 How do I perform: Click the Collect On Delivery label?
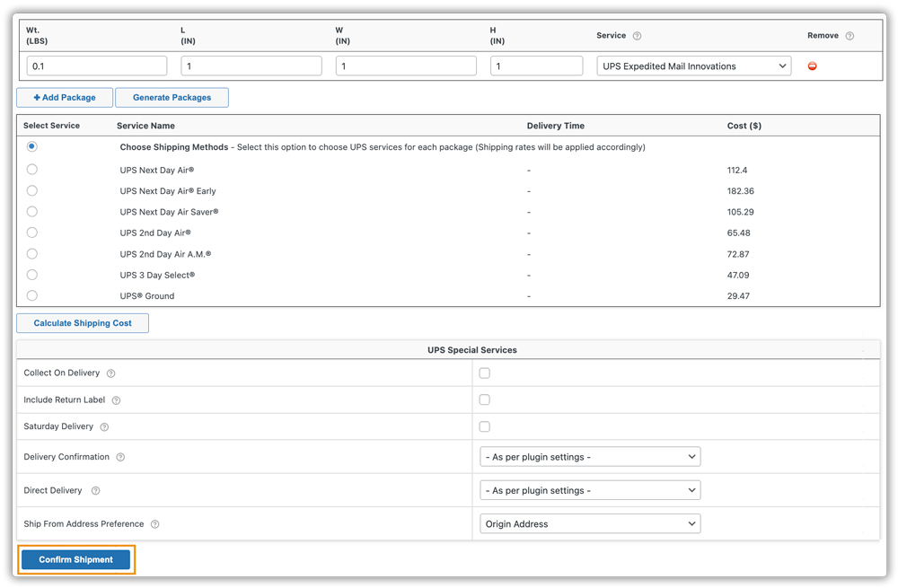click(62, 373)
